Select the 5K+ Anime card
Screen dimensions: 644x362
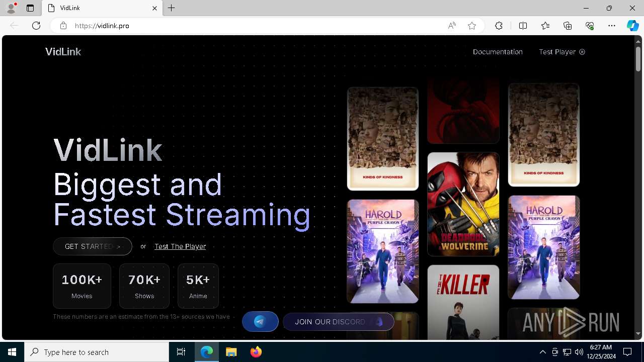[x=198, y=286]
